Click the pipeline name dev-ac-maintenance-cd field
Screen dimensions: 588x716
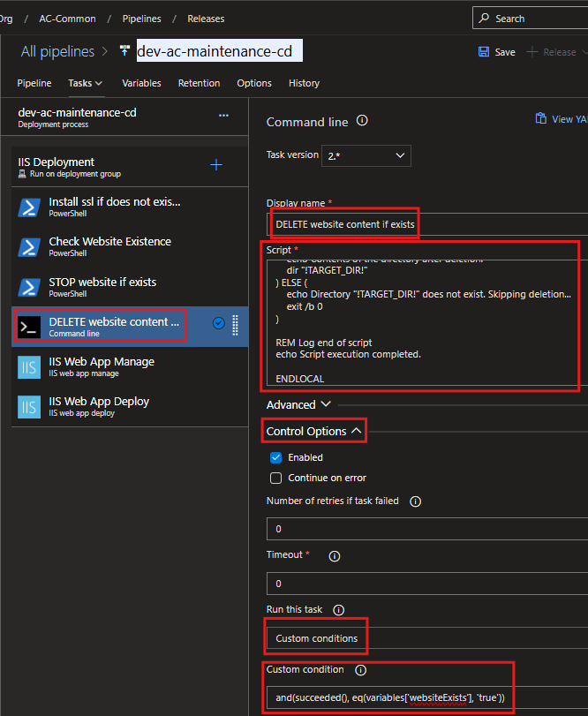(220, 50)
